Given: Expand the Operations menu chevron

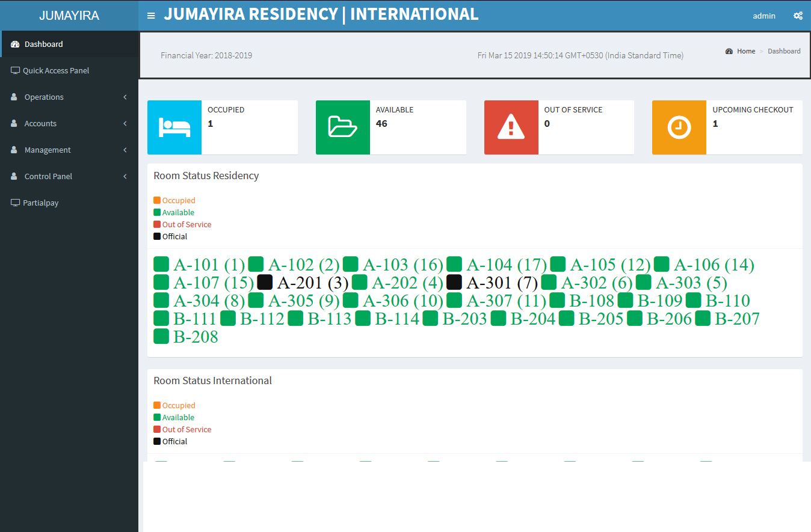Looking at the screenshot, I should coord(125,97).
